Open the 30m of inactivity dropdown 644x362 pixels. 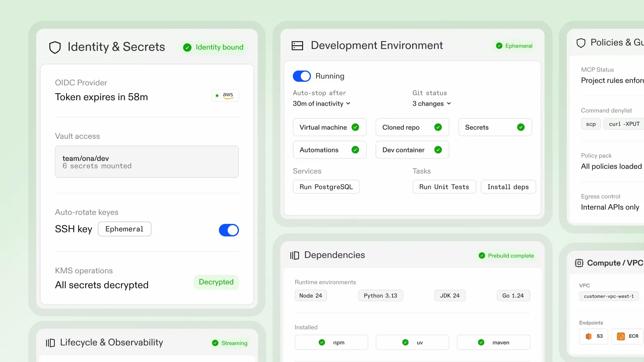322,104
